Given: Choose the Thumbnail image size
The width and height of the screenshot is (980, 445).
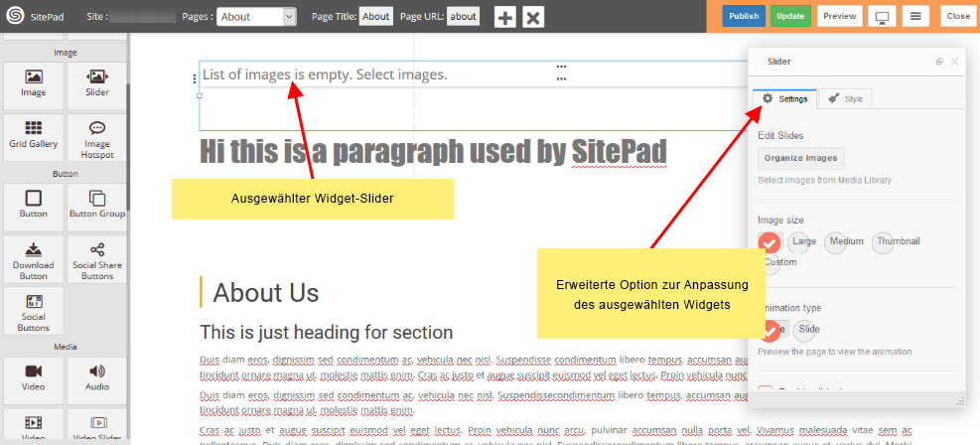Looking at the screenshot, I should 896,242.
